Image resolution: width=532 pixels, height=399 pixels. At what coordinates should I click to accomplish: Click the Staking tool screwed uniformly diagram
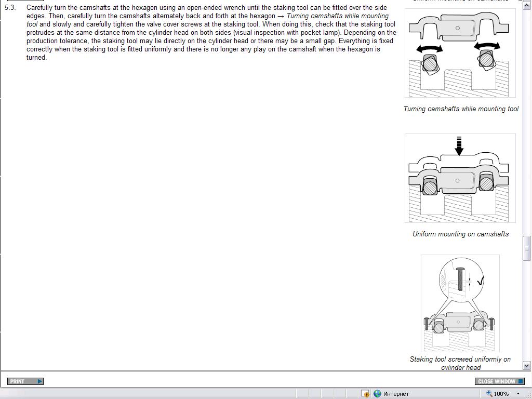click(460, 303)
